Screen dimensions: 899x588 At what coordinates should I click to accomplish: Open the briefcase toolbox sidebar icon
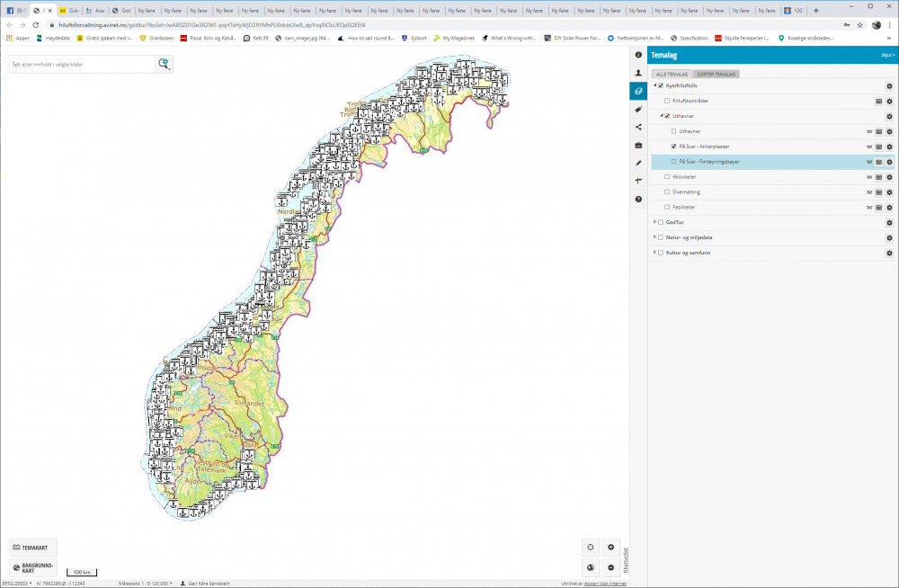coord(638,145)
